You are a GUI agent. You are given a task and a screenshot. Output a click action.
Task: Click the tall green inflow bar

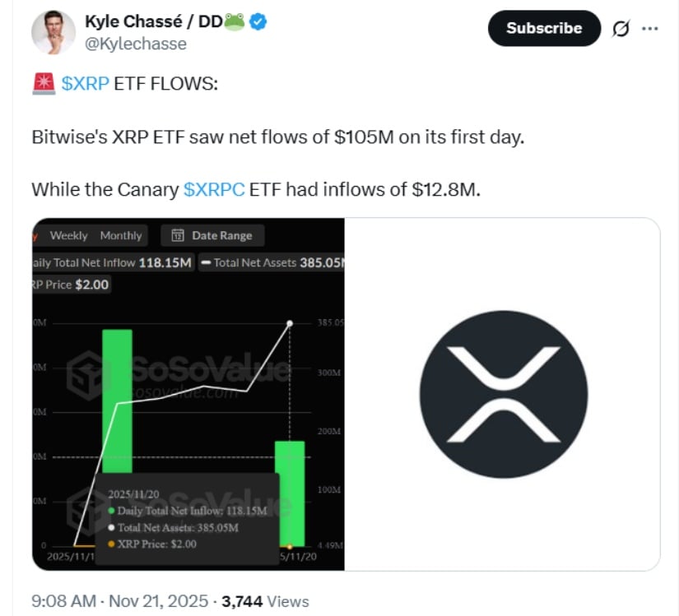tap(117, 395)
